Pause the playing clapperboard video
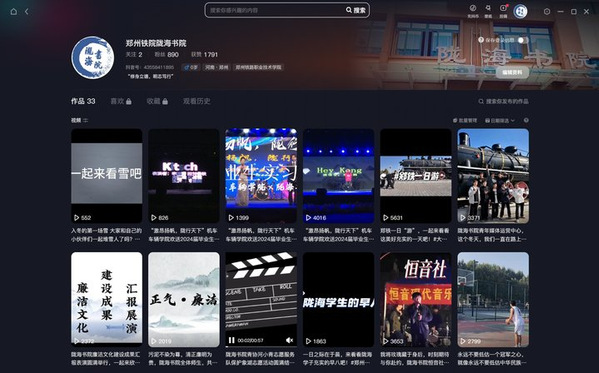The image size is (599, 373). pyautogui.click(x=232, y=340)
